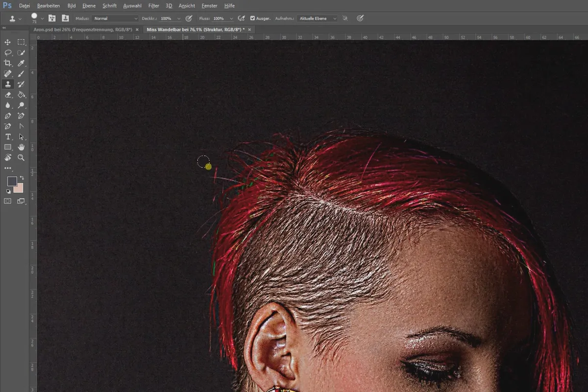Open the Aufnehm. dropdown Aktuelle Ebene
Screen dimensions: 588x392
coord(317,18)
